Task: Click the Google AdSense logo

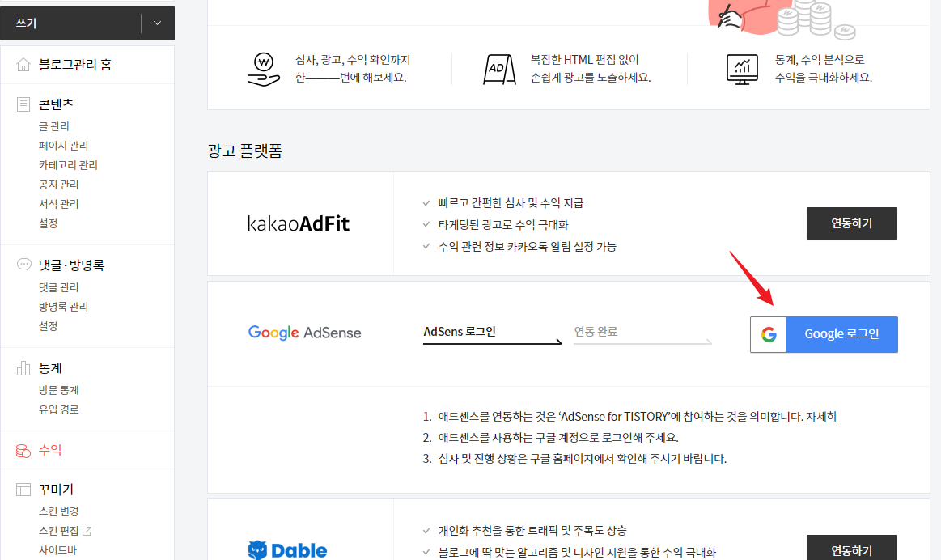Action: click(x=305, y=333)
